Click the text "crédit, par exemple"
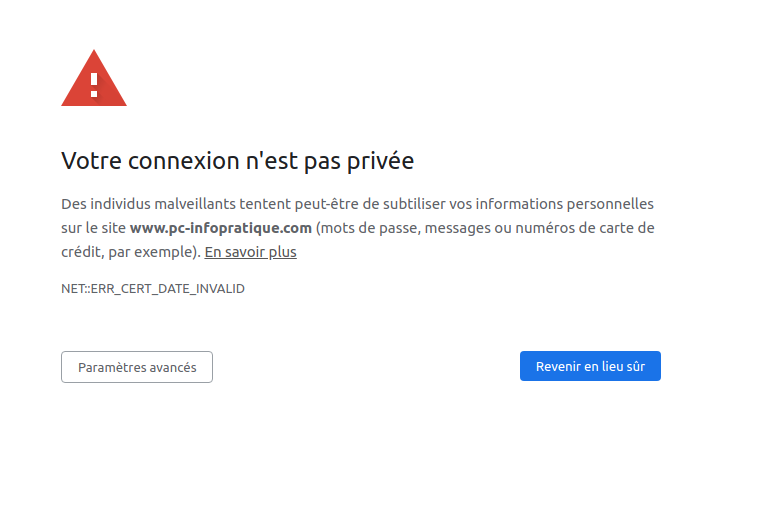 pos(127,252)
